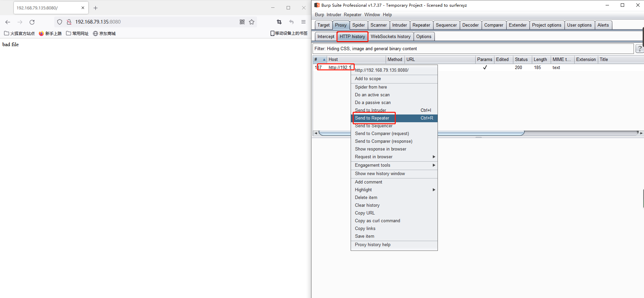Select Do an active scan
644x298 pixels.
pyautogui.click(x=394, y=95)
